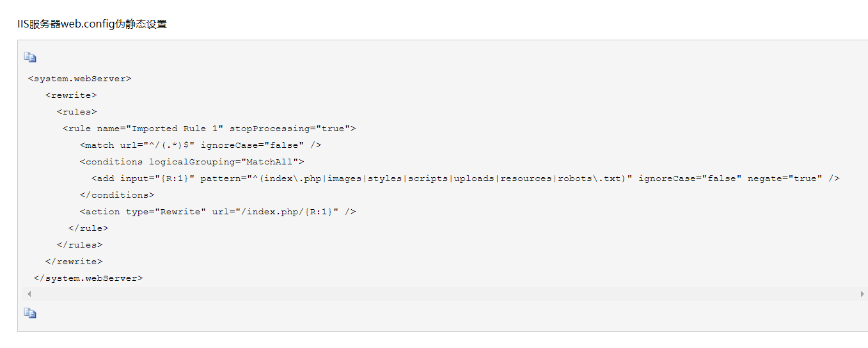Click the horizontal scrollbar's right arrow
Screen dimensions: 868x348
pos(862,294)
